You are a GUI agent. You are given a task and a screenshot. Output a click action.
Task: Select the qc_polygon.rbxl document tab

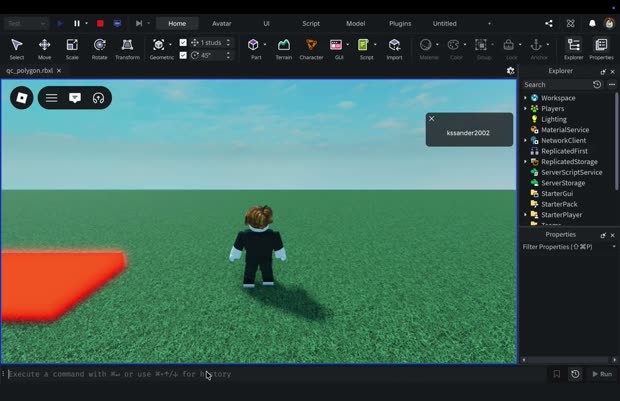(29, 71)
